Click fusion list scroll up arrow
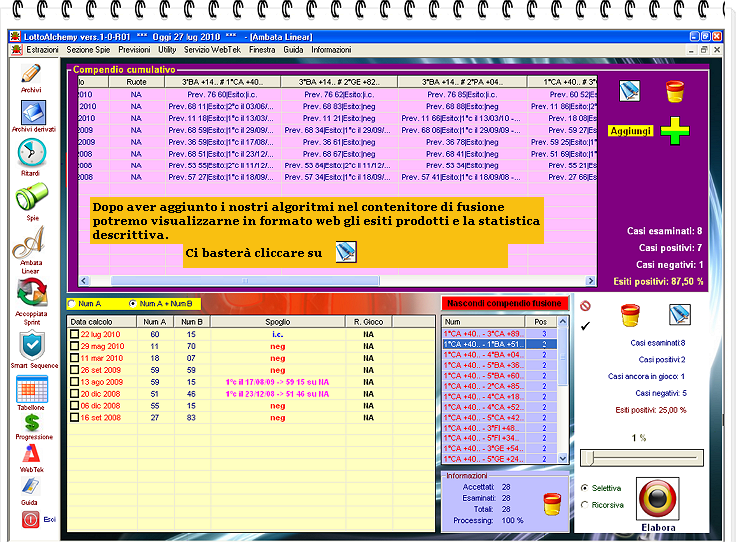 pyautogui.click(x=563, y=321)
